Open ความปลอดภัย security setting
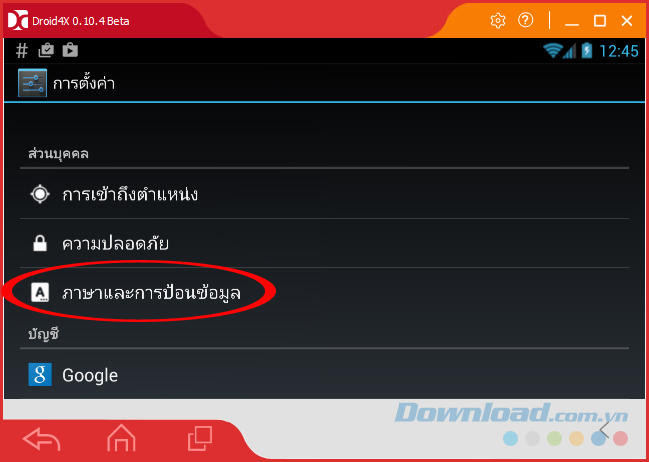 324,243
